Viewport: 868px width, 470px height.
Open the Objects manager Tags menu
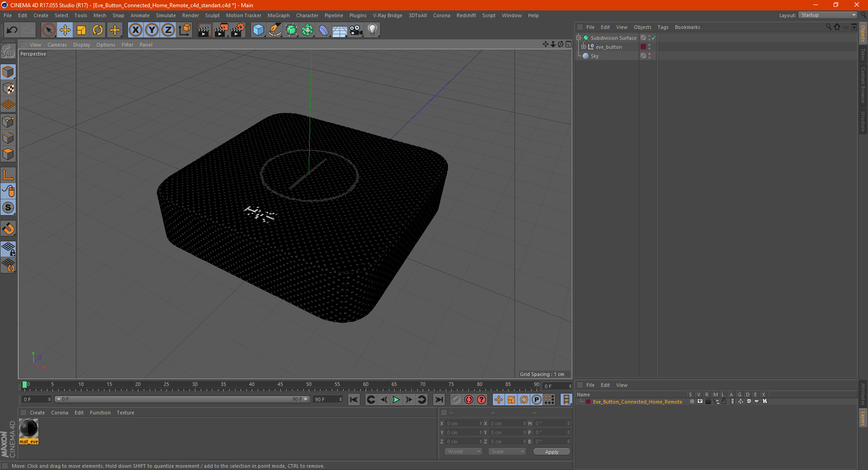click(x=663, y=27)
